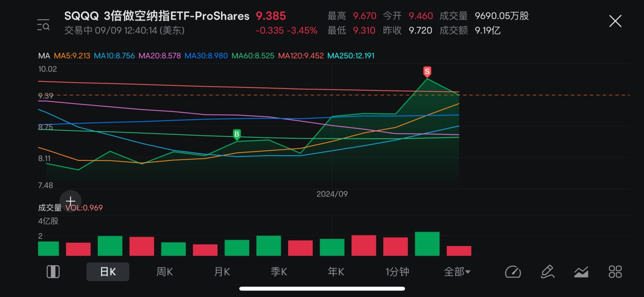Tap the green B buy marker
Image resolution: width=644 pixels, height=297 pixels.
click(237, 134)
